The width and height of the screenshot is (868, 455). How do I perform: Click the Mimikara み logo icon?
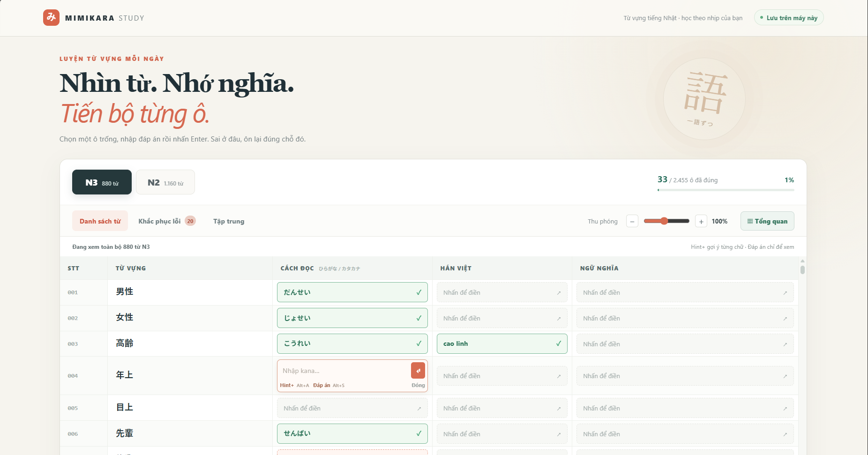tap(51, 18)
